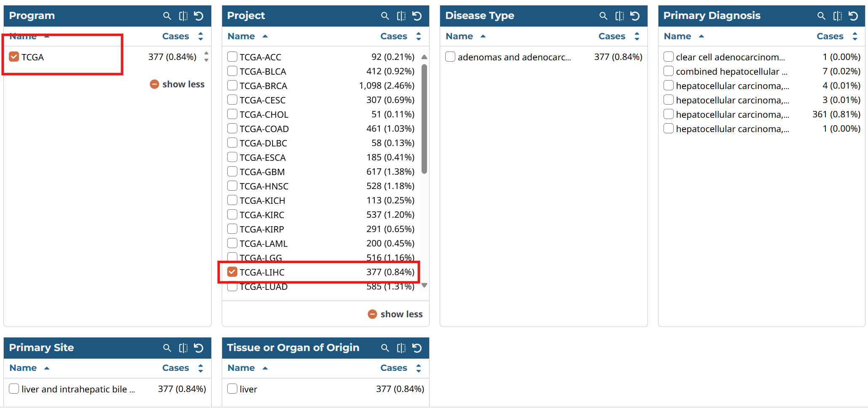Select hepatocellular carcinoma with 4 cases
Screen dimensions: 868x408
762,86
